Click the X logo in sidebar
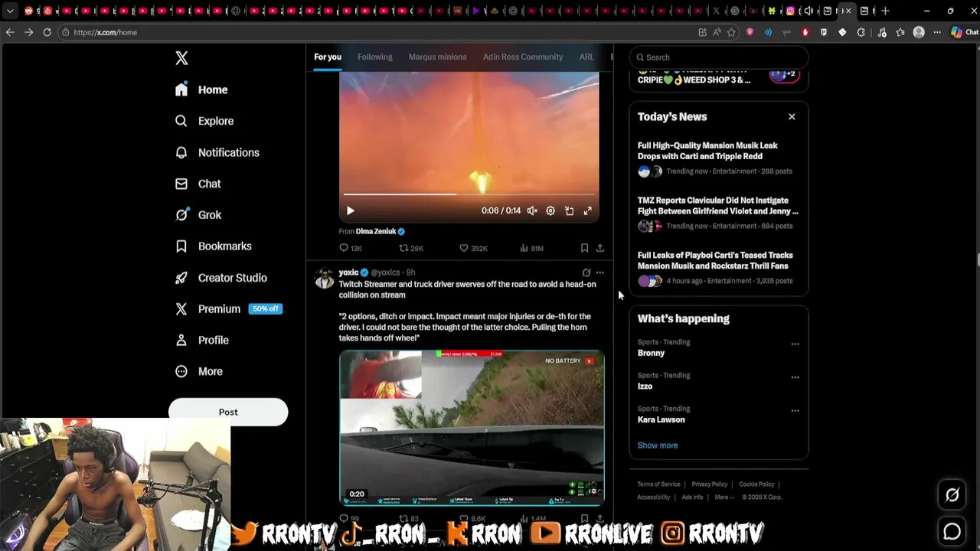Image resolution: width=980 pixels, height=551 pixels. pyautogui.click(x=181, y=58)
